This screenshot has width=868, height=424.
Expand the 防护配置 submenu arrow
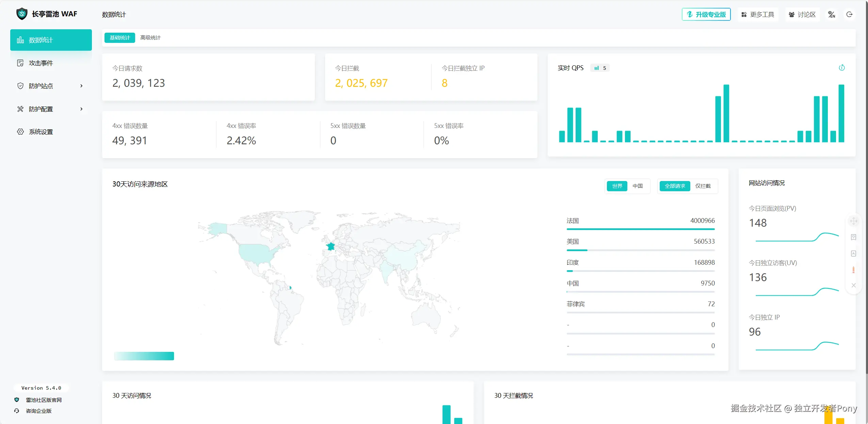click(81, 109)
